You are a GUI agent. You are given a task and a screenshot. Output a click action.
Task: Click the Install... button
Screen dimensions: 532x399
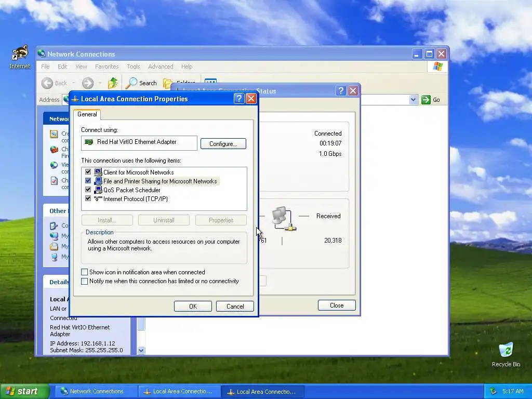[107, 220]
